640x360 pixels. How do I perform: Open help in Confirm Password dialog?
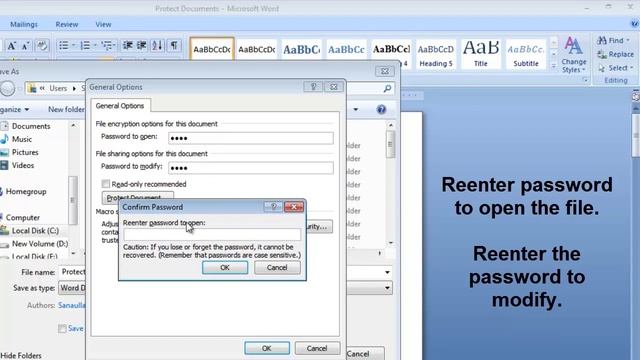[x=273, y=207]
